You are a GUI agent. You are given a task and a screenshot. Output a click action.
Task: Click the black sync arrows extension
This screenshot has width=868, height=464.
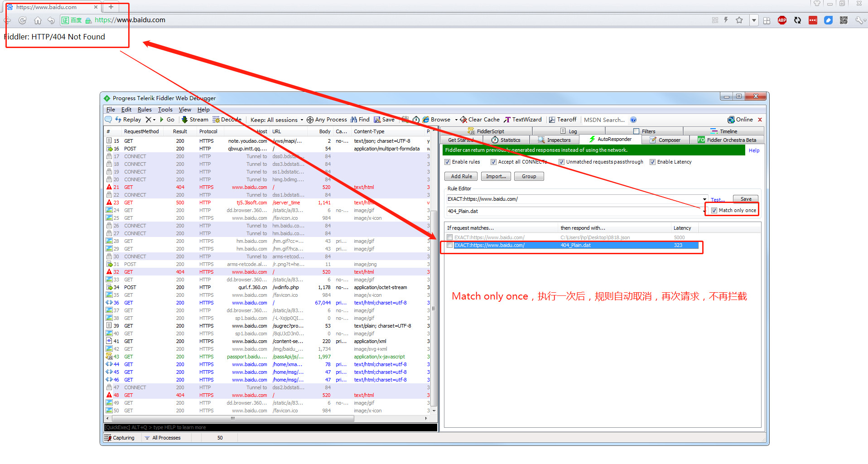click(797, 20)
